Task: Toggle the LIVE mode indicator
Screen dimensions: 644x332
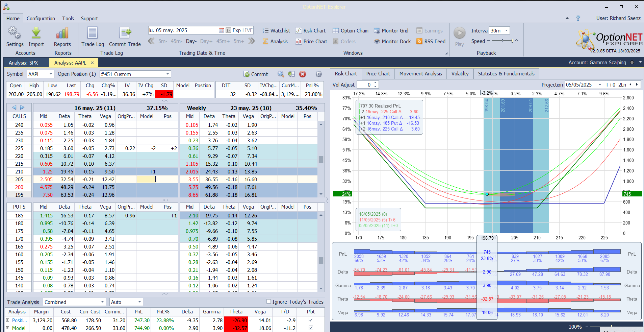Action: pos(247,30)
